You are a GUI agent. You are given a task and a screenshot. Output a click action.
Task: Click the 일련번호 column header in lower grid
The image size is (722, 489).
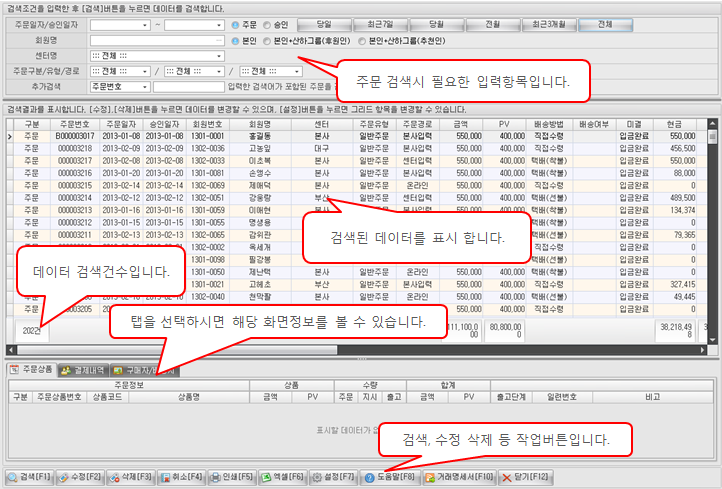[562, 397]
